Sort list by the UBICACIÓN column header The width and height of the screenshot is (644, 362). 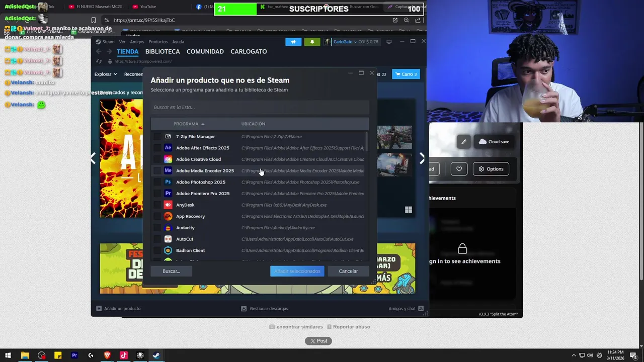[253, 124]
